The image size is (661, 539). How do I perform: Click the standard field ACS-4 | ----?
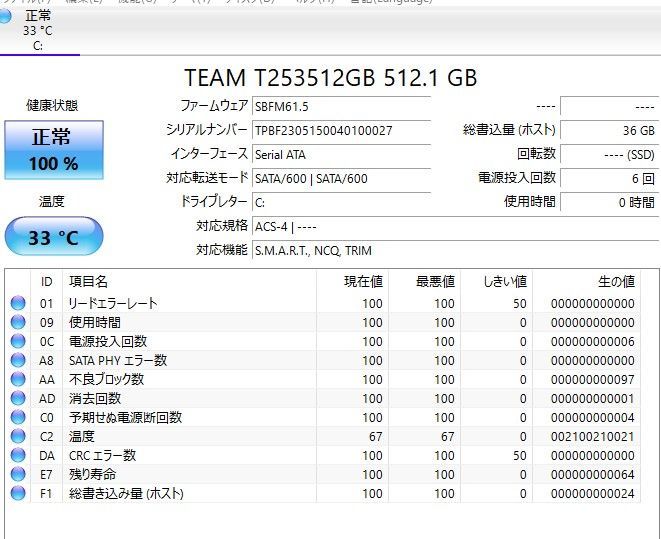(x=455, y=227)
